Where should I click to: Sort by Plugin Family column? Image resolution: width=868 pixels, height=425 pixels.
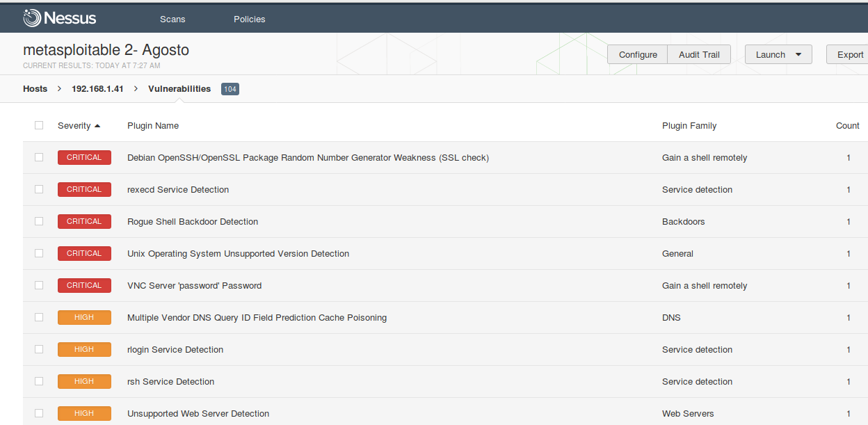689,126
